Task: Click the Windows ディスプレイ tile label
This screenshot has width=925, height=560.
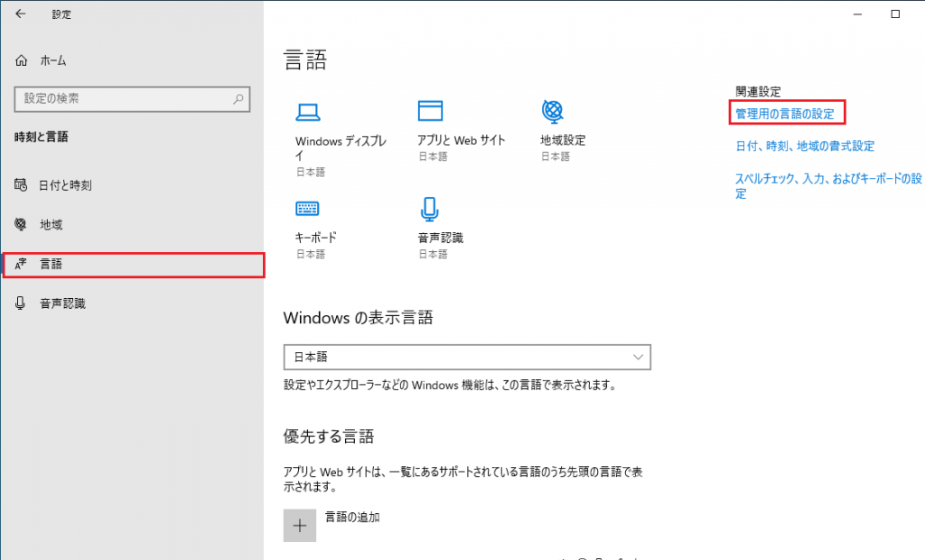Action: [341, 148]
